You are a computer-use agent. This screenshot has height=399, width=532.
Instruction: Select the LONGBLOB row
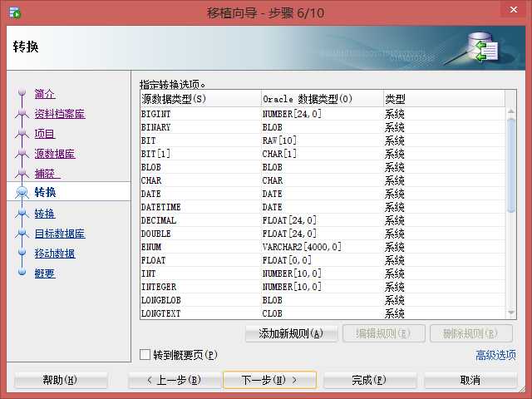click(x=323, y=300)
